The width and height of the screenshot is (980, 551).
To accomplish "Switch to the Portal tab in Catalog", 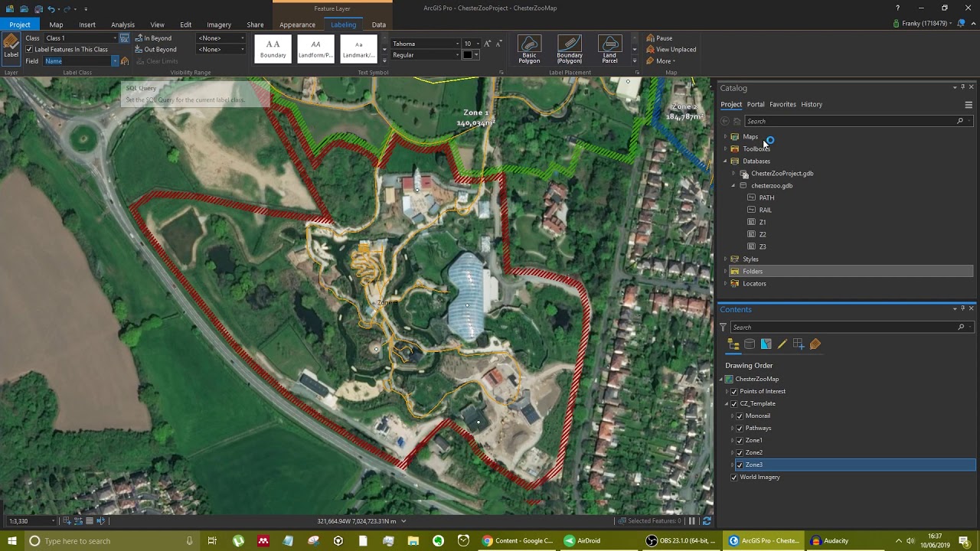I will click(x=756, y=105).
